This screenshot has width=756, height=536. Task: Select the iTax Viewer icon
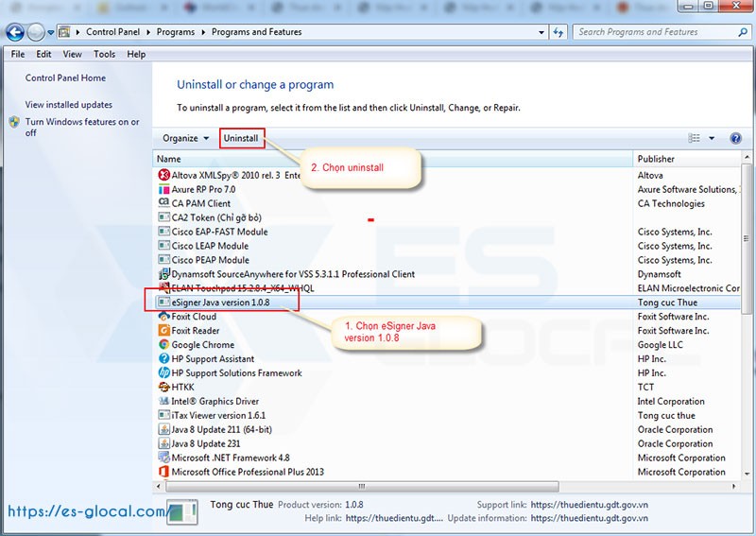tap(163, 414)
